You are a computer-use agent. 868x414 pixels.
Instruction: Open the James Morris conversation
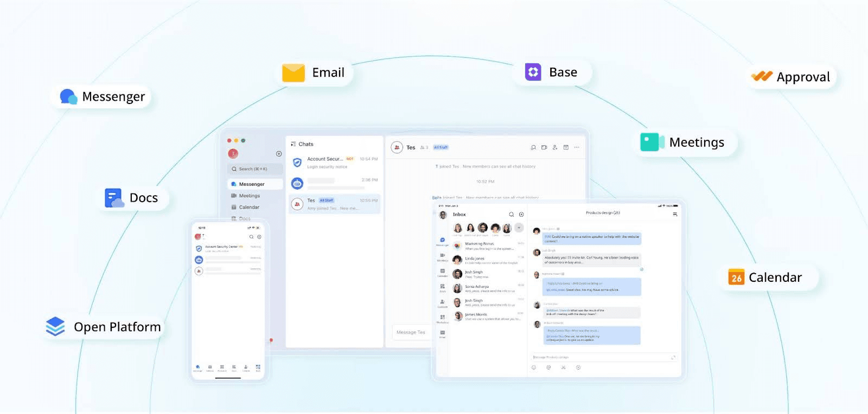click(x=489, y=316)
